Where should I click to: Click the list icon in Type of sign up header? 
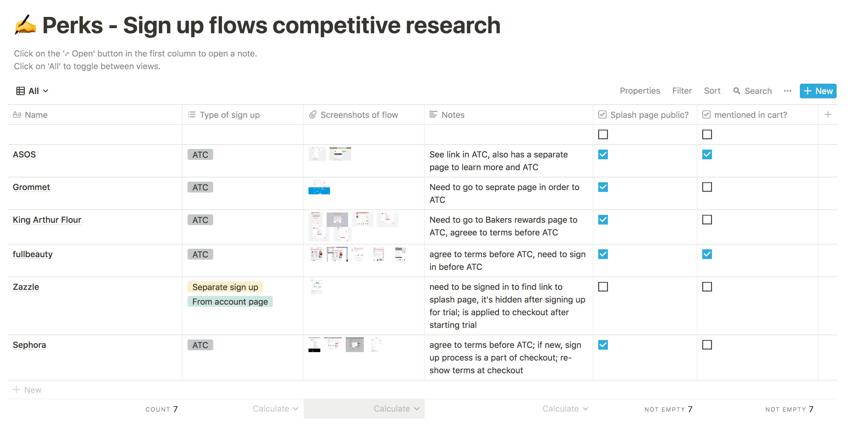click(x=192, y=115)
